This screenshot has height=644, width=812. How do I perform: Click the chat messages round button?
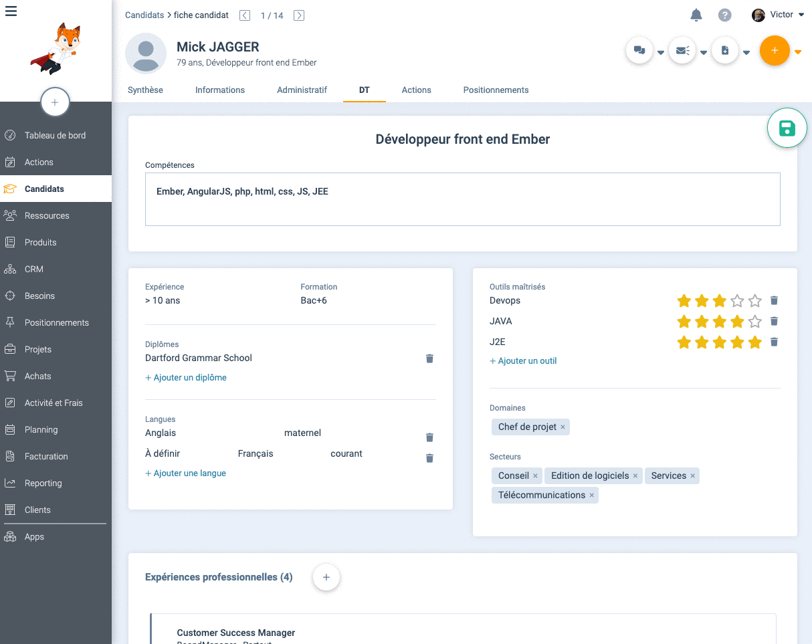coord(639,50)
